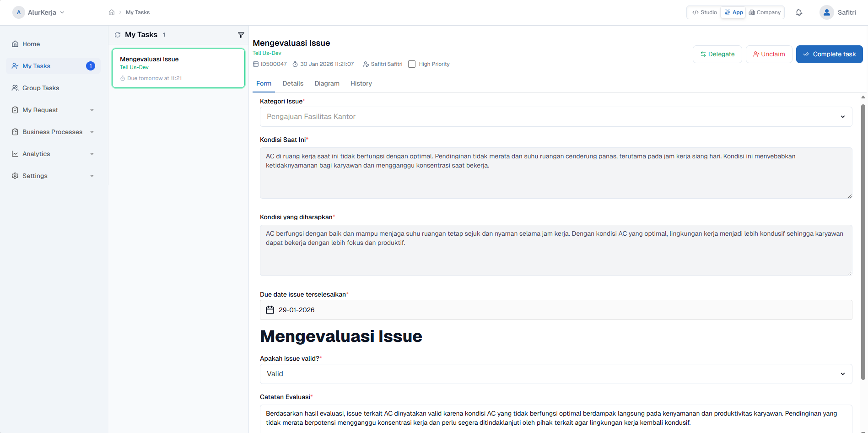This screenshot has height=433, width=868.
Task: Click the home breadcrumb icon
Action: (112, 12)
